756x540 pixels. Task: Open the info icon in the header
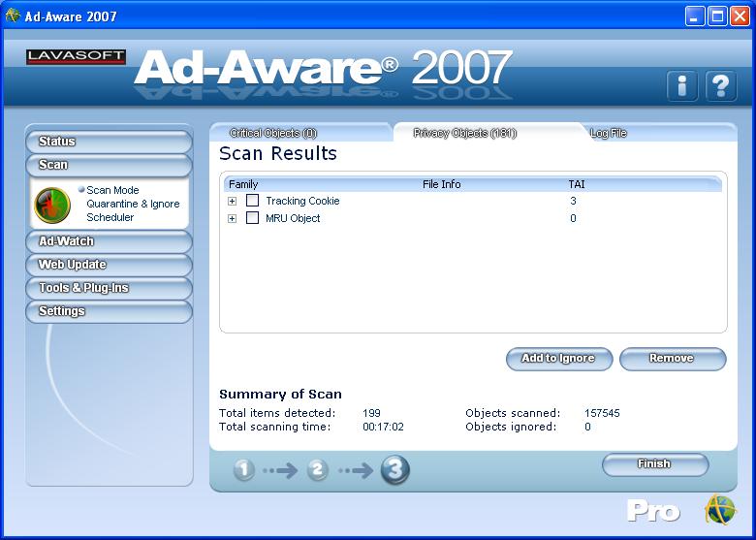(681, 85)
